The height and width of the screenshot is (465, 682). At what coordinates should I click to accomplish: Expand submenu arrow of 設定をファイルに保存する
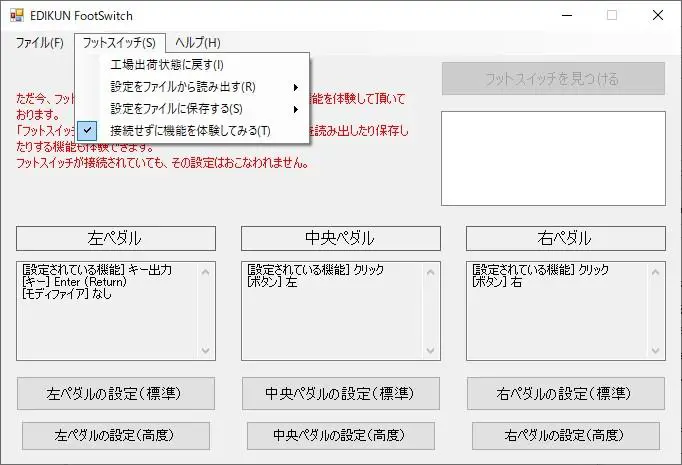pyautogui.click(x=296, y=109)
